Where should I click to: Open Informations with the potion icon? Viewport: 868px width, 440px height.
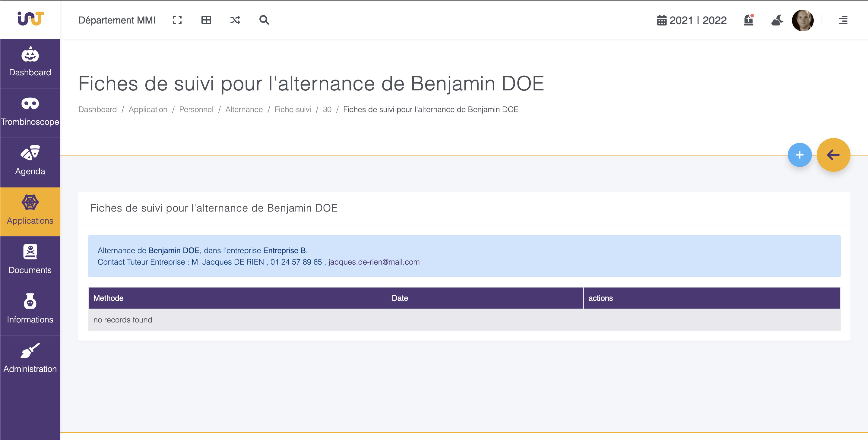coord(30,310)
